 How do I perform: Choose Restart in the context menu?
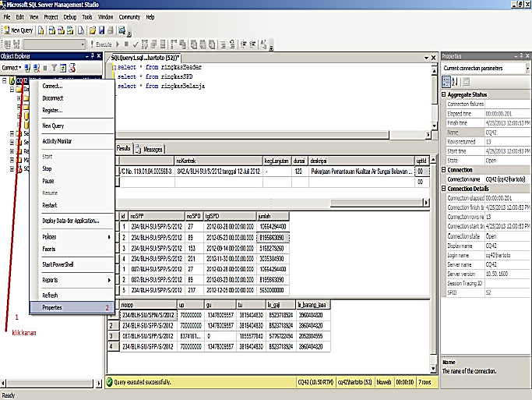(x=72, y=205)
